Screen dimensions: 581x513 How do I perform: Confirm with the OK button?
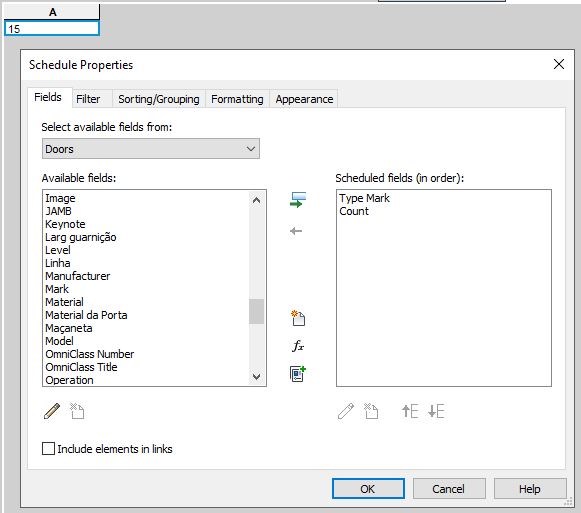[x=368, y=489]
